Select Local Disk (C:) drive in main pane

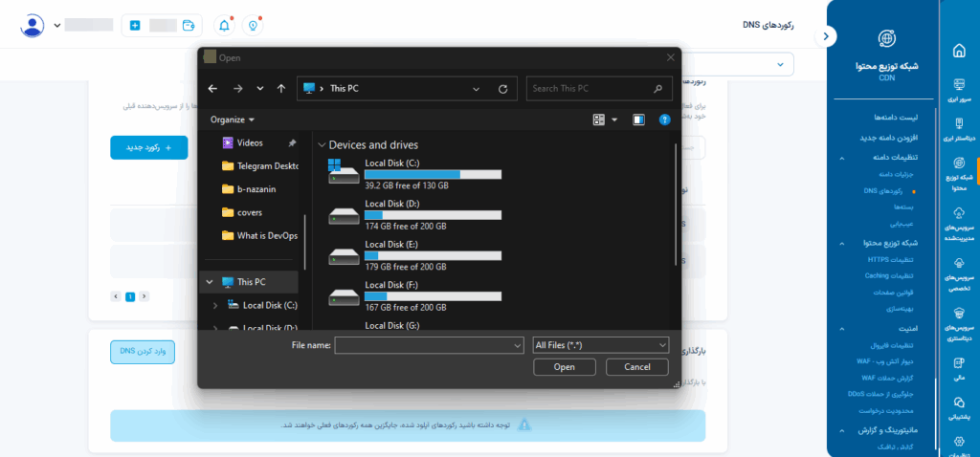[x=415, y=174]
